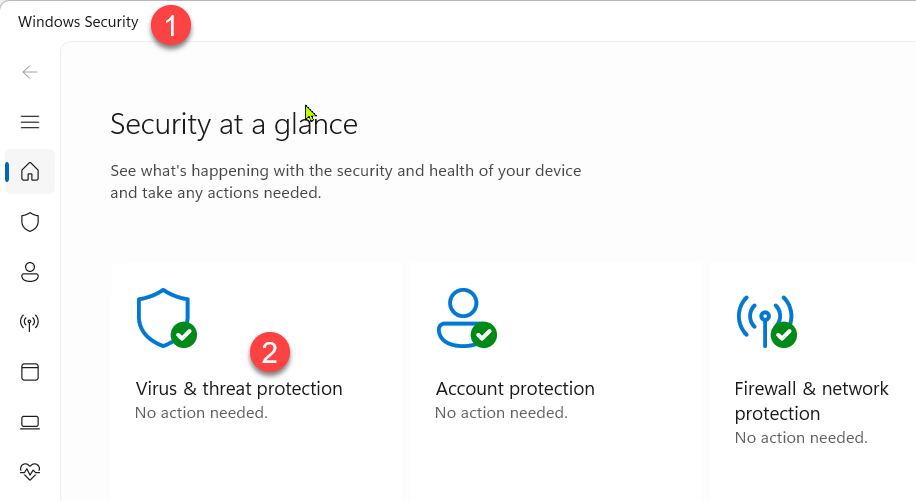Click 'No action needed' under Virus & threat protection
The width and height of the screenshot is (916, 501).
(x=201, y=412)
